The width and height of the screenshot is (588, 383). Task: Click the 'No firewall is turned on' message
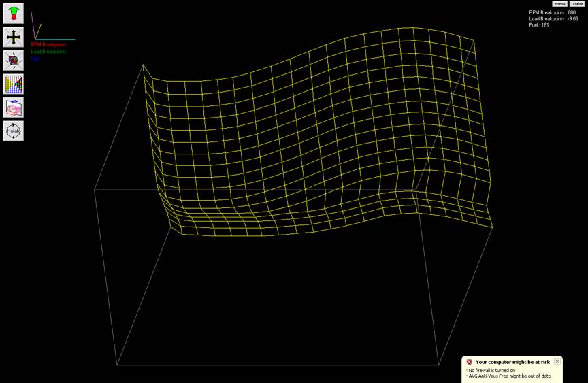tap(492, 370)
